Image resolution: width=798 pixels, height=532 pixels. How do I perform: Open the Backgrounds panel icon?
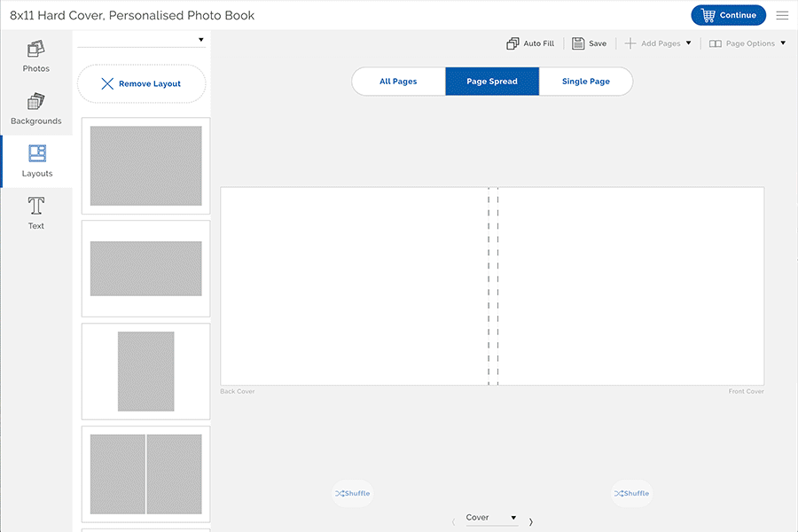point(35,101)
